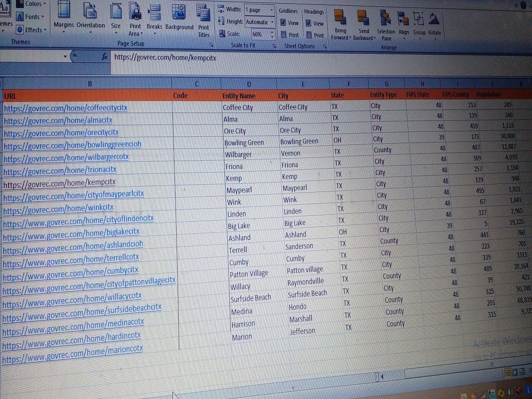Open Page Setup dialog launcher
Image resolution: width=532 pixels, height=399 pixels.
pyautogui.click(x=211, y=45)
